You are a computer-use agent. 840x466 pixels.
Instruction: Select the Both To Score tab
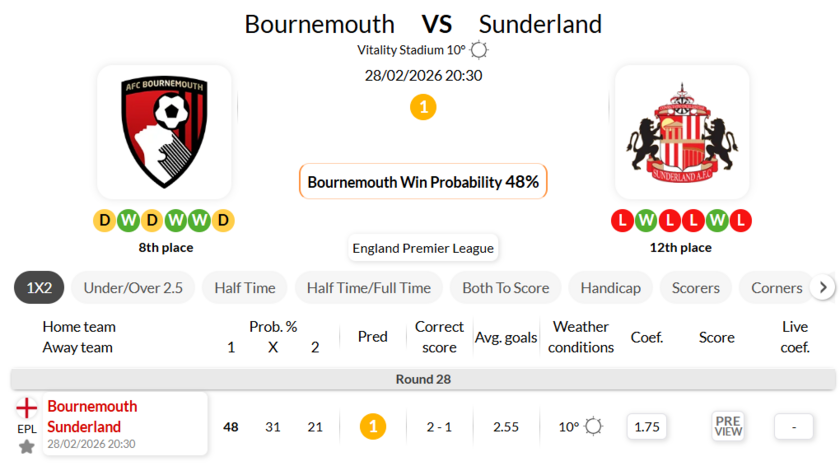[505, 288]
